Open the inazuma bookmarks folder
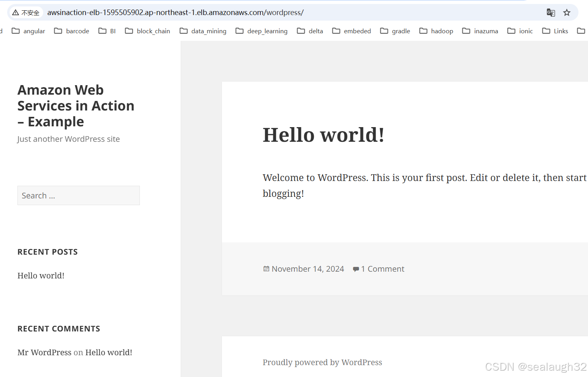This screenshot has width=588, height=377. (480, 31)
